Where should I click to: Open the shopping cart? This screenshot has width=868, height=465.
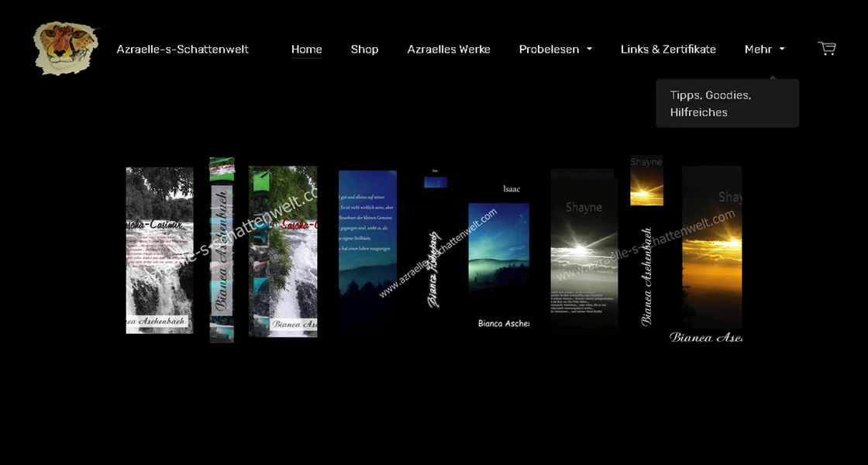point(827,49)
